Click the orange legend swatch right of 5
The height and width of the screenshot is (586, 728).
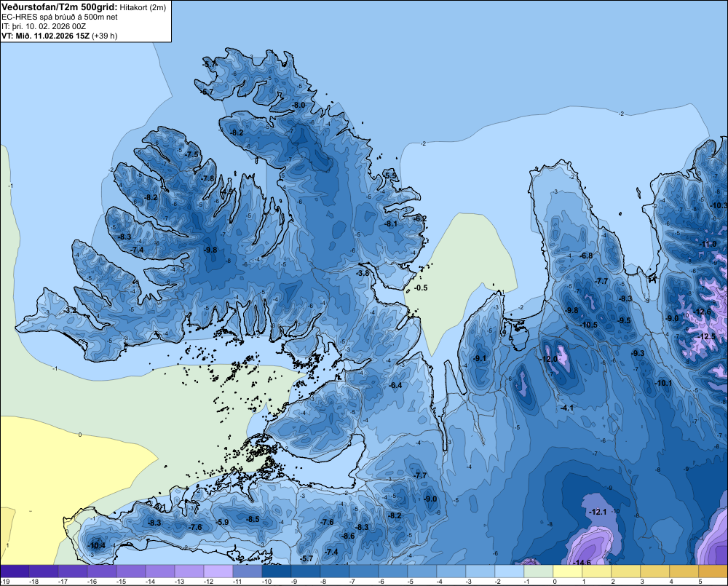click(x=713, y=571)
